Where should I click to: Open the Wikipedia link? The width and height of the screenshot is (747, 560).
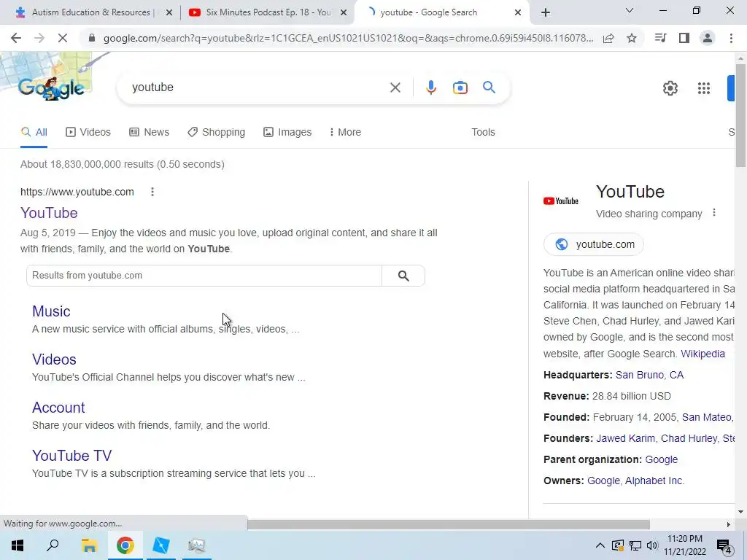point(703,354)
